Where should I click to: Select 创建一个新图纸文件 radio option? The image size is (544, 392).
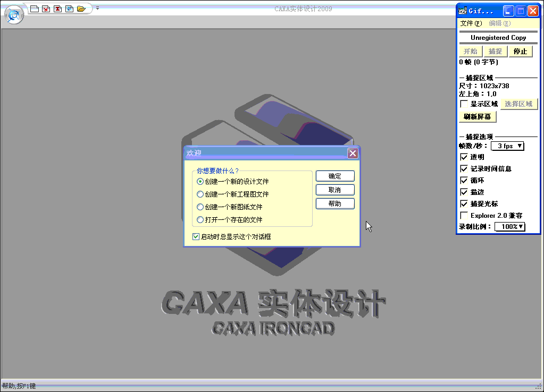(230, 207)
